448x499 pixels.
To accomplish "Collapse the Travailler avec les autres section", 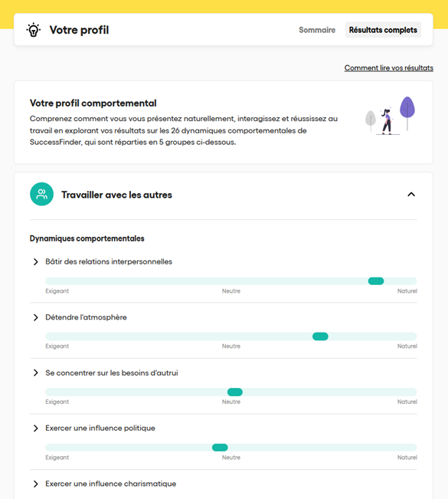I will coord(411,194).
